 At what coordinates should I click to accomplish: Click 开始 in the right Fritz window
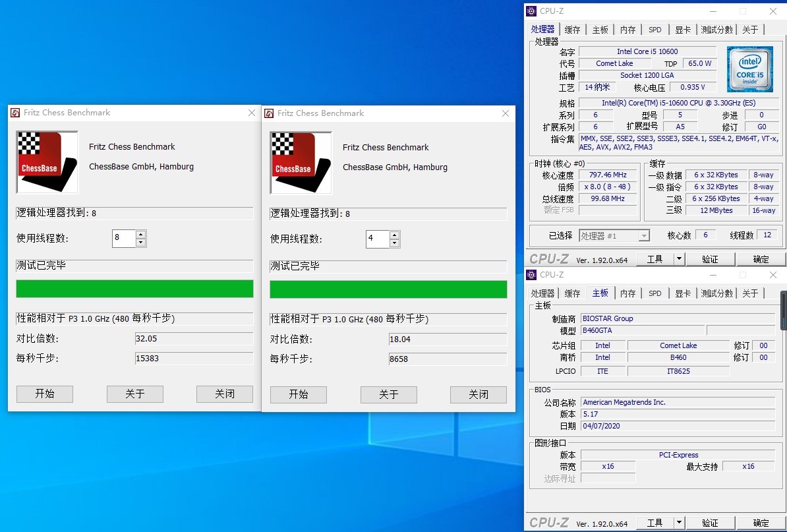[x=298, y=394]
